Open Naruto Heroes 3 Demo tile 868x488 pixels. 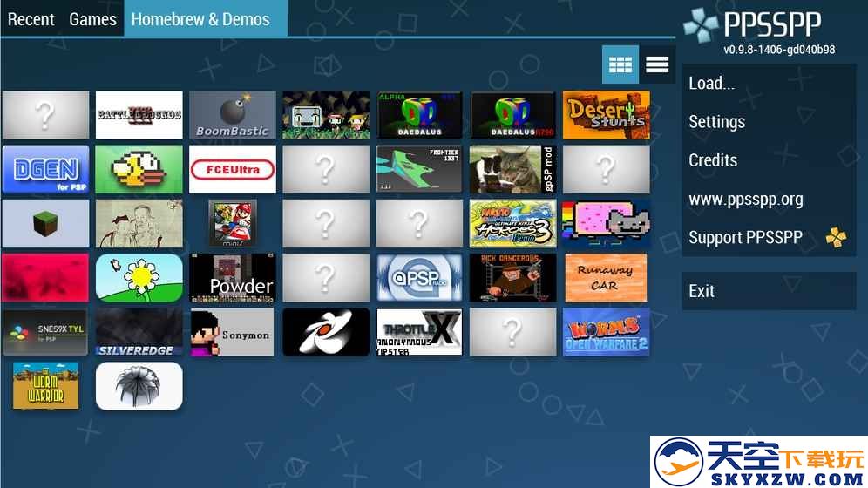(x=513, y=224)
